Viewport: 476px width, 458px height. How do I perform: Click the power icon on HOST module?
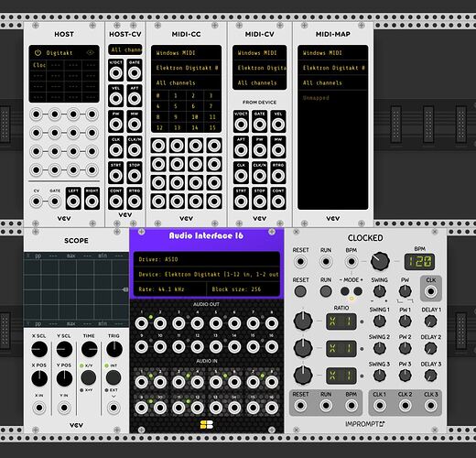38,52
